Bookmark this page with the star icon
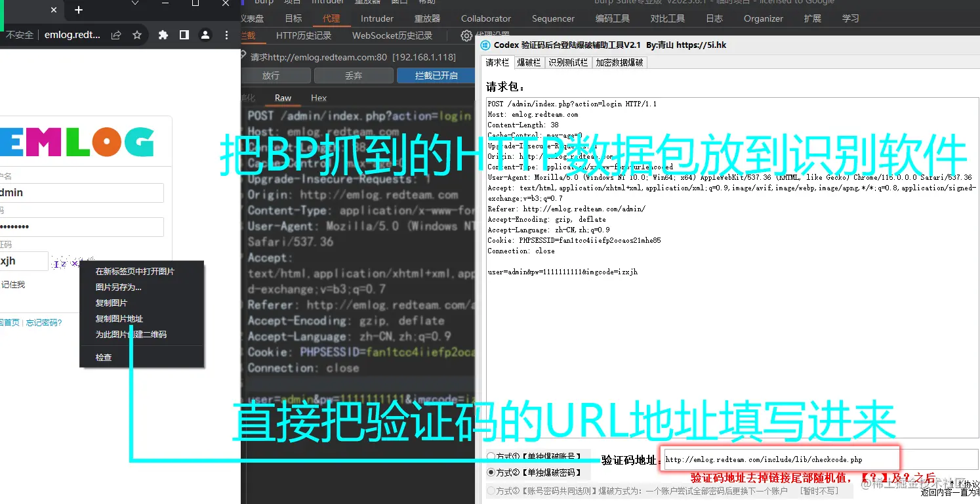The image size is (980, 504). click(137, 35)
